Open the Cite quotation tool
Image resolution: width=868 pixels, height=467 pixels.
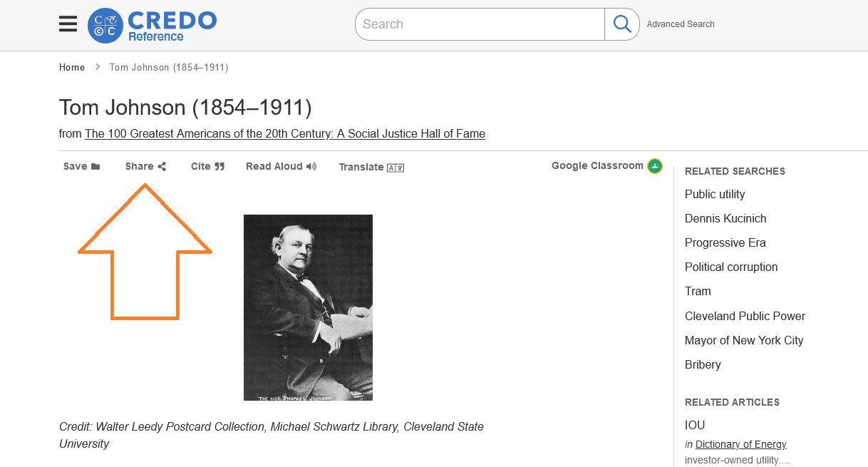coord(207,166)
